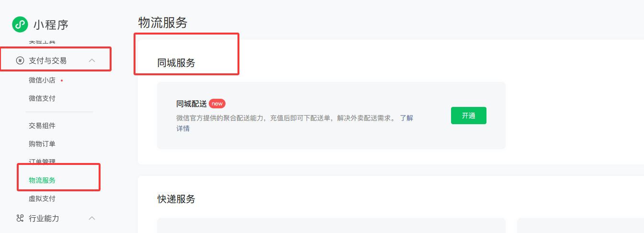The height and width of the screenshot is (233, 644).
Task: Collapse the 行业能力 section using its chevron
Action: click(92, 218)
